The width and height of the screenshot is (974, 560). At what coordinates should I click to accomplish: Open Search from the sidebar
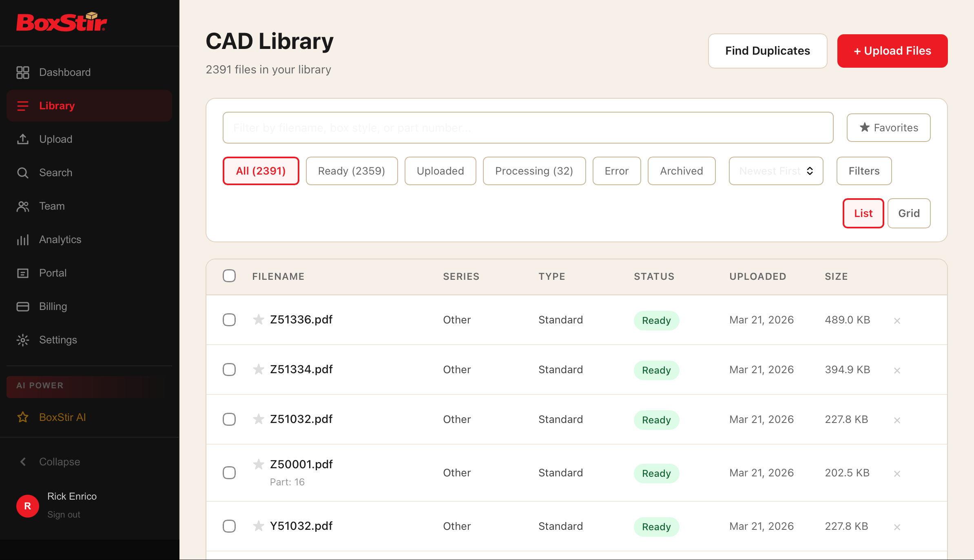click(55, 173)
